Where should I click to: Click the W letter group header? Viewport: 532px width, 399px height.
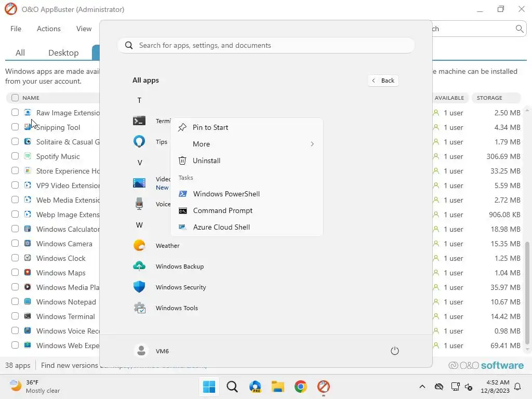139,224
